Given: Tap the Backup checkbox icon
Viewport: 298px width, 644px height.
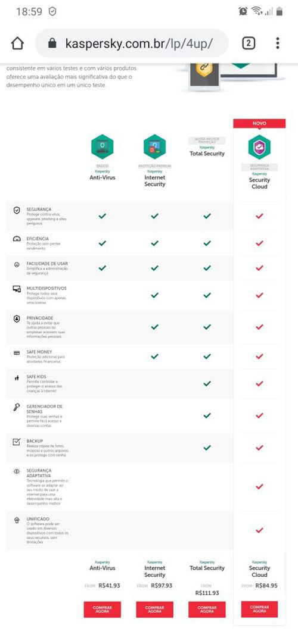Looking at the screenshot, I should coord(17,442).
